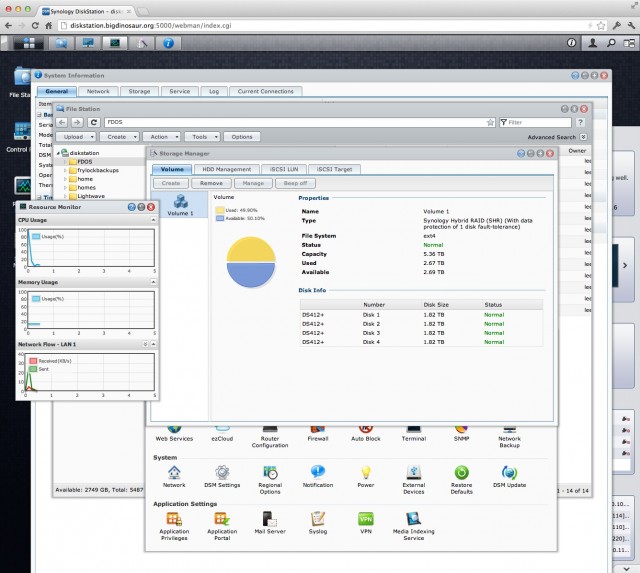This screenshot has width=640, height=573.
Task: Switch to the iSCSI LUN tab
Action: click(284, 169)
